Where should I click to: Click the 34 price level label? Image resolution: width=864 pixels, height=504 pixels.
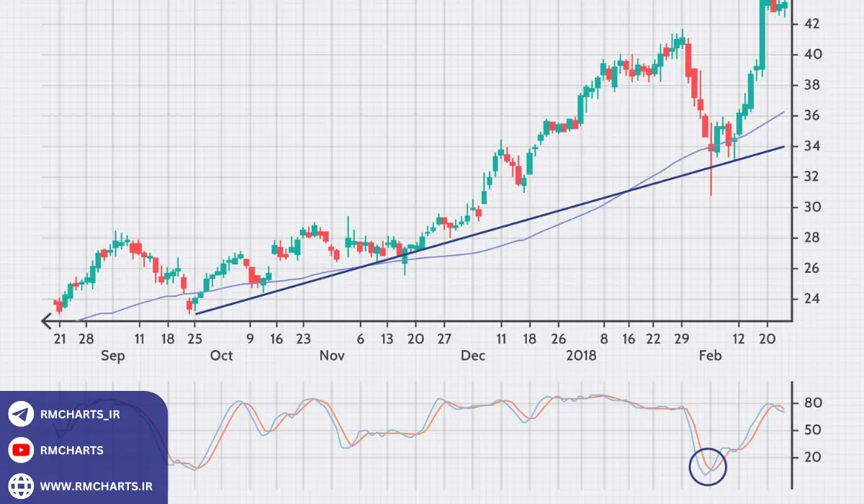[x=812, y=146]
